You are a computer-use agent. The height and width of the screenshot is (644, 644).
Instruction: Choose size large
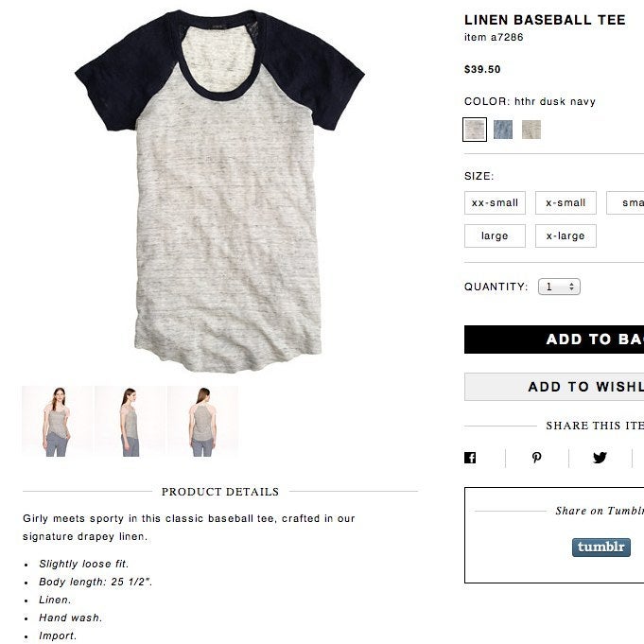pos(495,236)
